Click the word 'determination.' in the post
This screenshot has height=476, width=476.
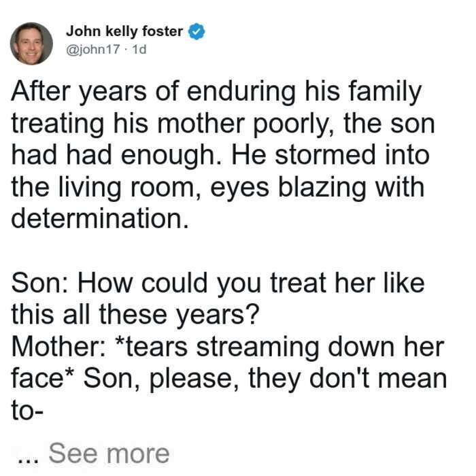(x=100, y=218)
